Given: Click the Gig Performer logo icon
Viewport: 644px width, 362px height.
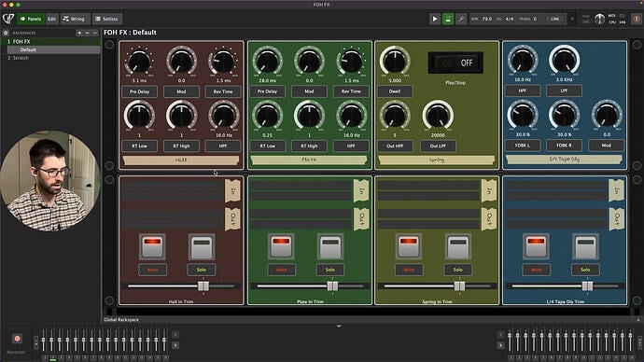Looking at the screenshot, I should 8,19.
